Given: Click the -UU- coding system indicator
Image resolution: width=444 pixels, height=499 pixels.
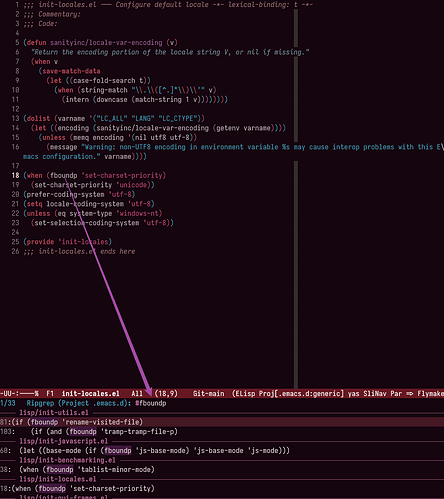Looking at the screenshot, I should [8, 394].
